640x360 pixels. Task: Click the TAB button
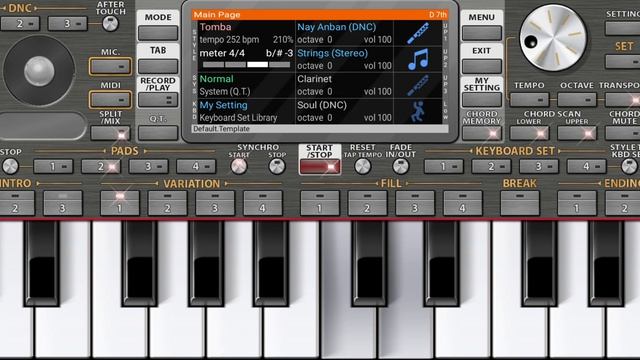click(158, 66)
